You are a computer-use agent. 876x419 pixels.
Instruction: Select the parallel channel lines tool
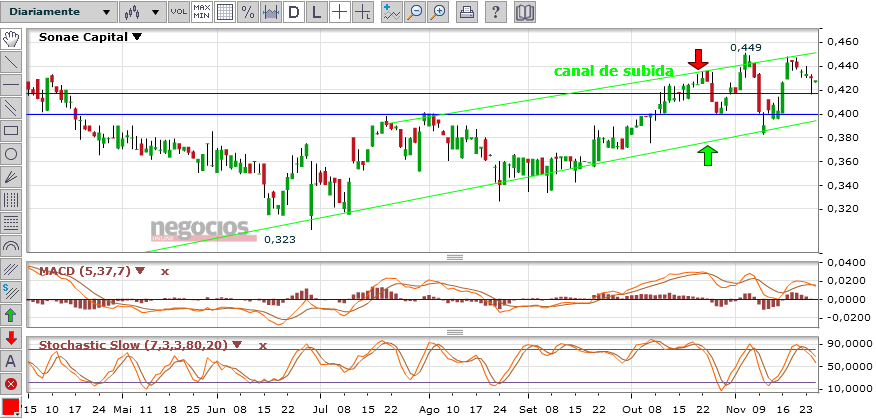pyautogui.click(x=11, y=108)
